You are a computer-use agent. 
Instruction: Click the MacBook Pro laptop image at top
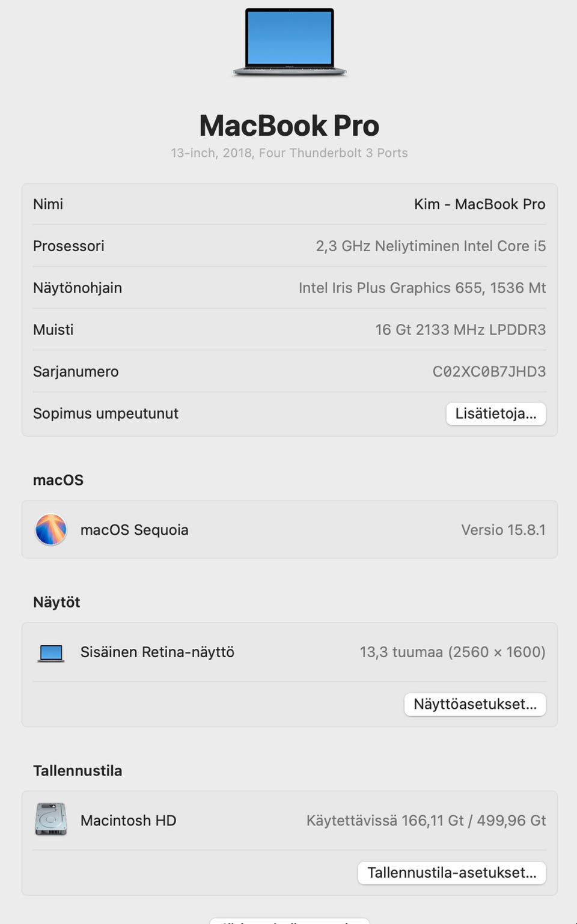(290, 42)
